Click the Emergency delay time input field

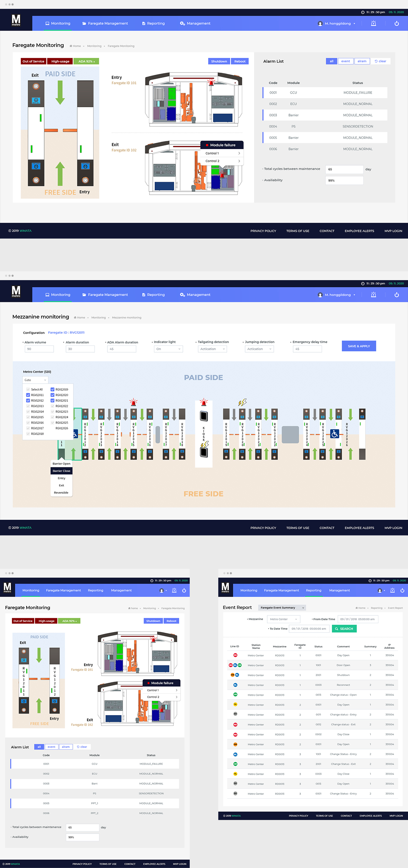(x=307, y=349)
